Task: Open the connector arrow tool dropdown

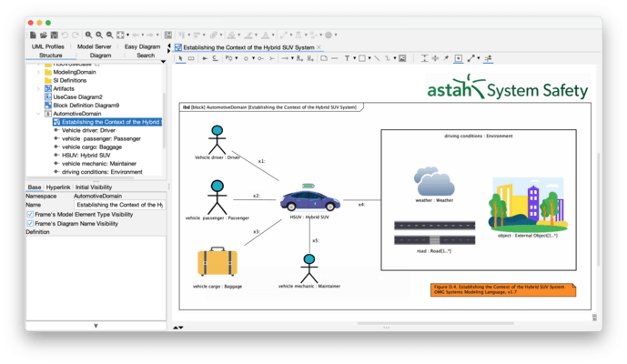Action: [292, 58]
